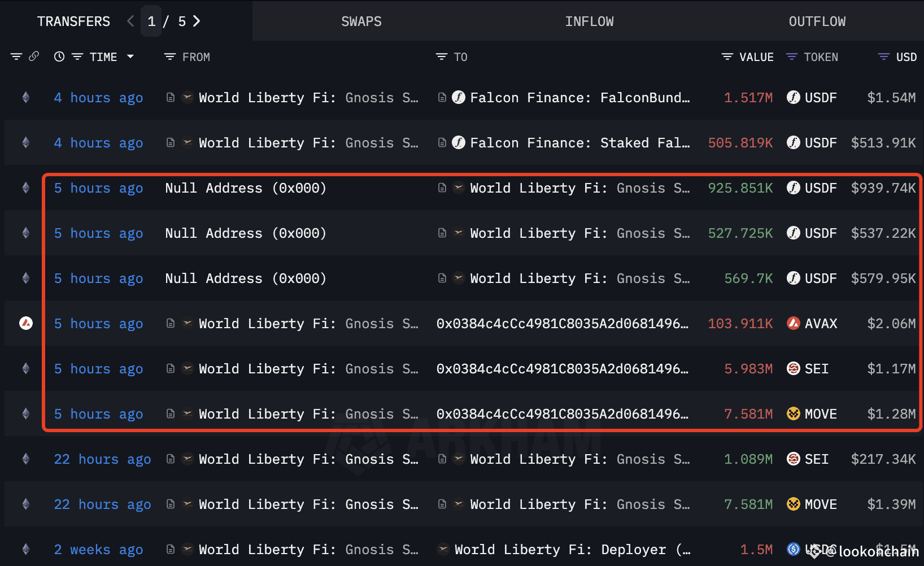
Task: Open 'Null Address (0x000)' in the 569.7K row
Action: pyautogui.click(x=246, y=278)
